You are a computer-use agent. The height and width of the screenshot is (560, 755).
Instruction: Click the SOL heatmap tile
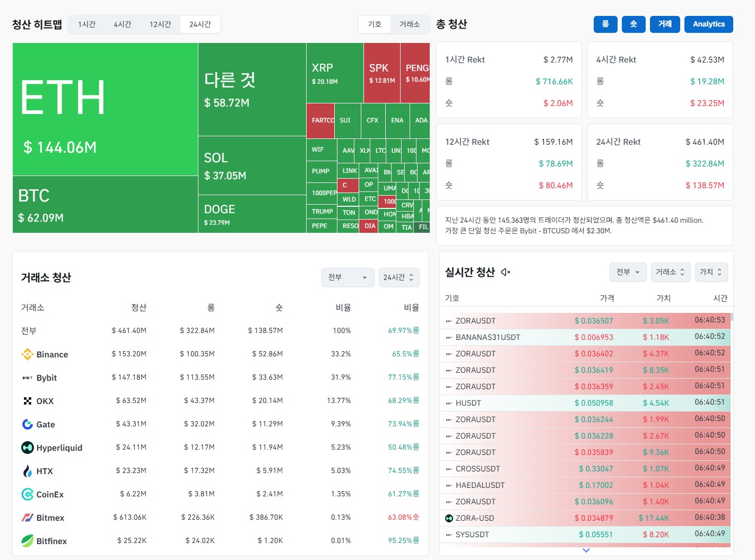[x=252, y=165]
